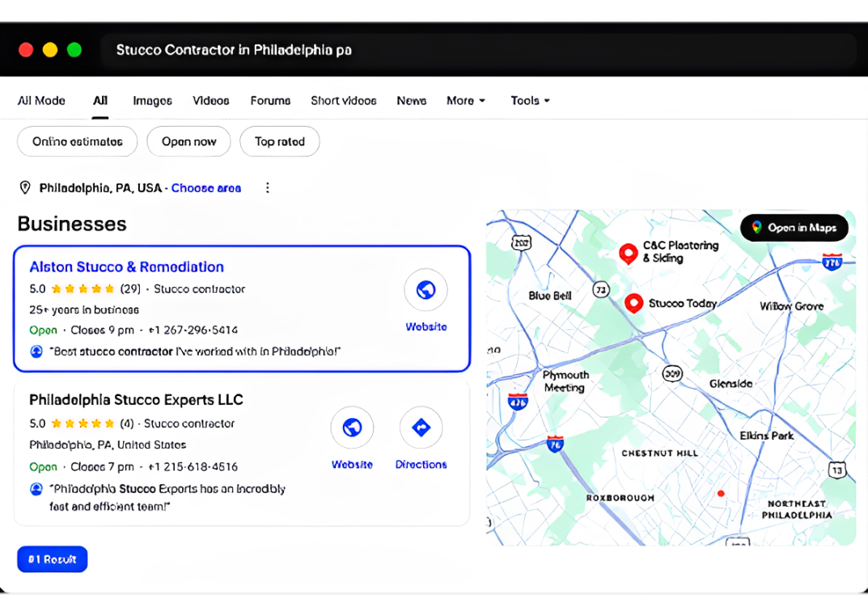Image resolution: width=868 pixels, height=616 pixels.
Task: Click the Alston Stucco five-star rating
Action: tap(83, 289)
